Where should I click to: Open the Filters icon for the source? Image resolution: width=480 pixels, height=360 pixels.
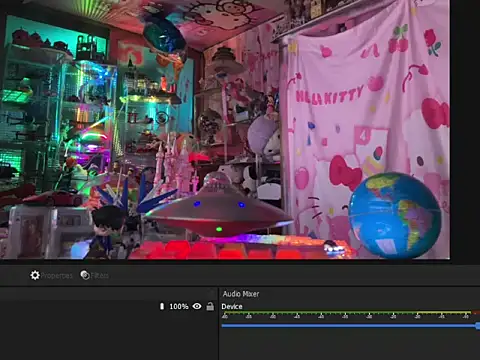pos(85,275)
